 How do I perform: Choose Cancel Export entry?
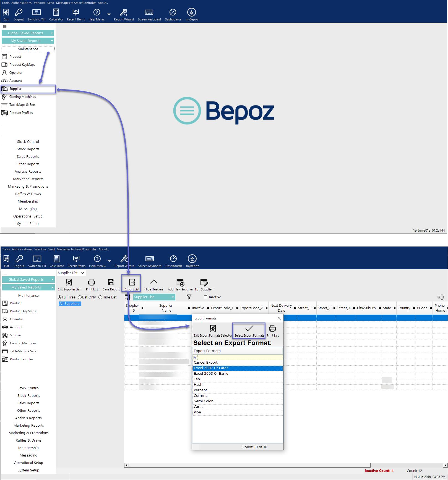238,363
